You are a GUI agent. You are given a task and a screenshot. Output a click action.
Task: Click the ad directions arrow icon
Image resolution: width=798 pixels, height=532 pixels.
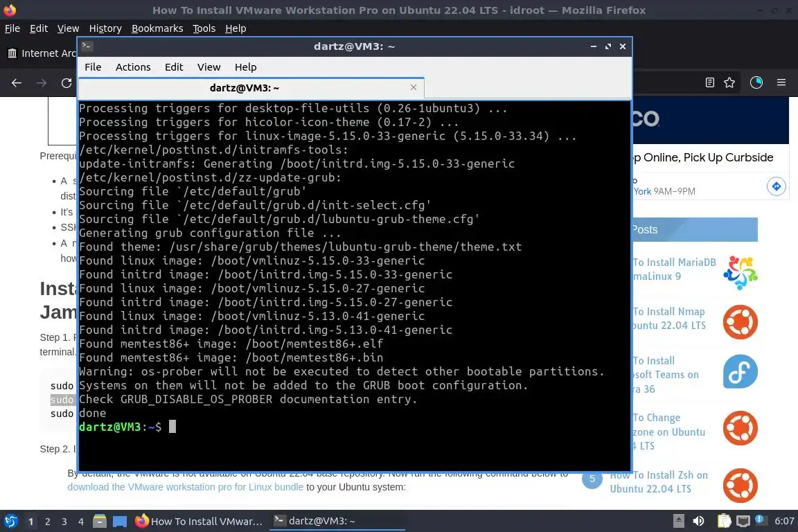[x=776, y=186]
